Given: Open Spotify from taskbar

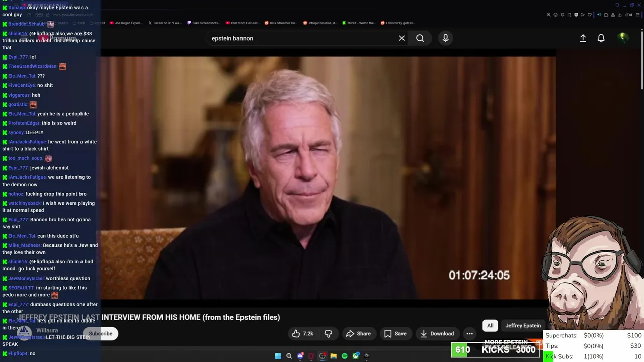Looking at the screenshot, I should 345,356.
